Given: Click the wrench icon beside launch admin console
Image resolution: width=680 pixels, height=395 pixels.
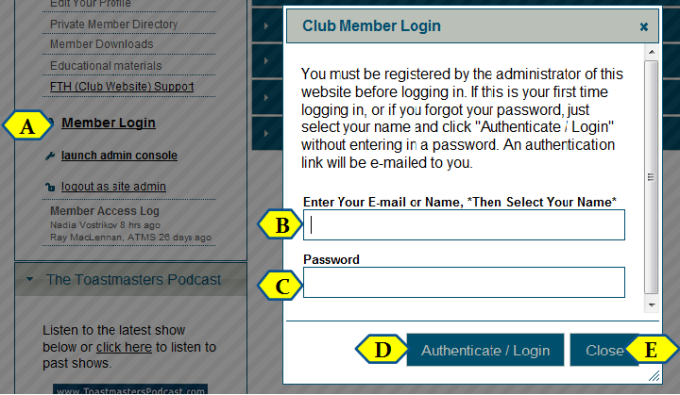Looking at the screenshot, I should tap(50, 156).
